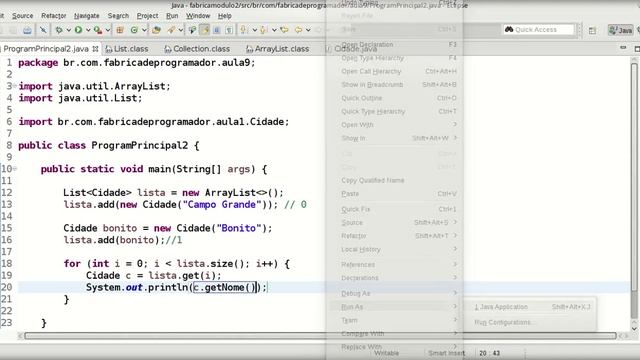This screenshot has width=640, height=360.
Task: Open the Refactor menu in the menu bar
Action: (x=53, y=16)
